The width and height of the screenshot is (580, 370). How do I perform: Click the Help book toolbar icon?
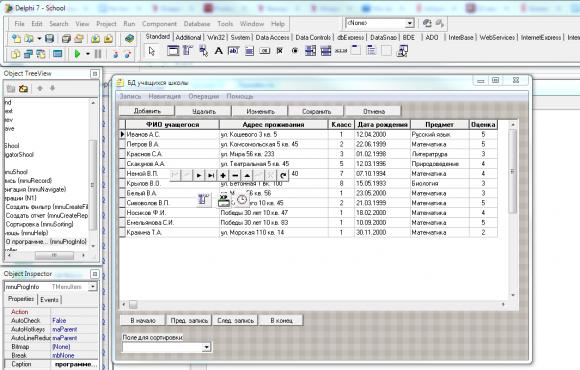point(129,38)
